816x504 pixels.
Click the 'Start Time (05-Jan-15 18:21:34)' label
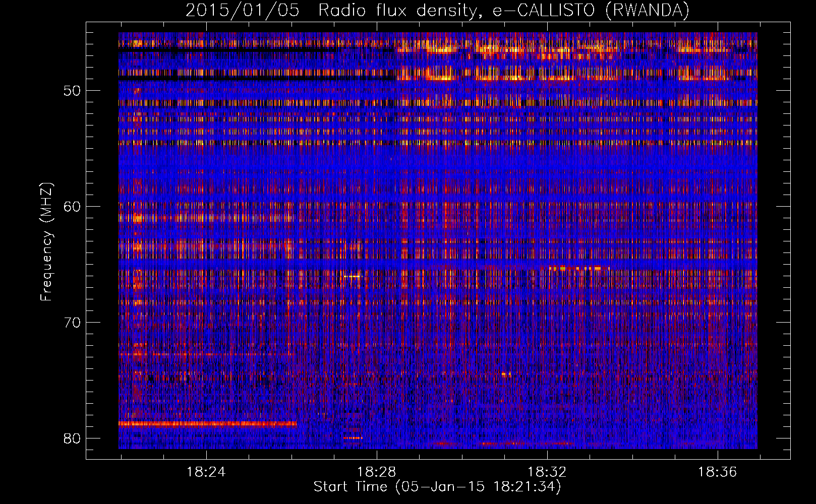click(437, 487)
